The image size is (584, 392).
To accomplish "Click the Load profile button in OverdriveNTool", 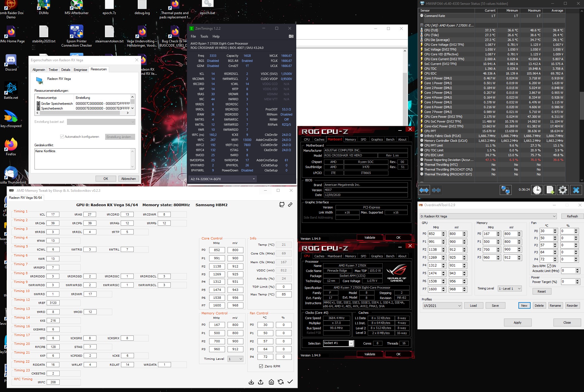I will [473, 306].
